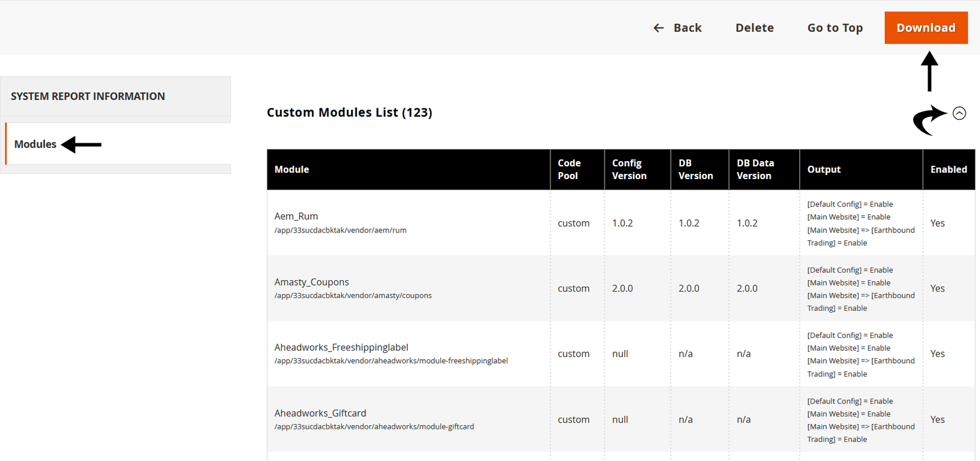This screenshot has width=980, height=461.
Task: Click Config Version 'null' for Aheadworks_Freeshippinglabel
Action: point(620,354)
